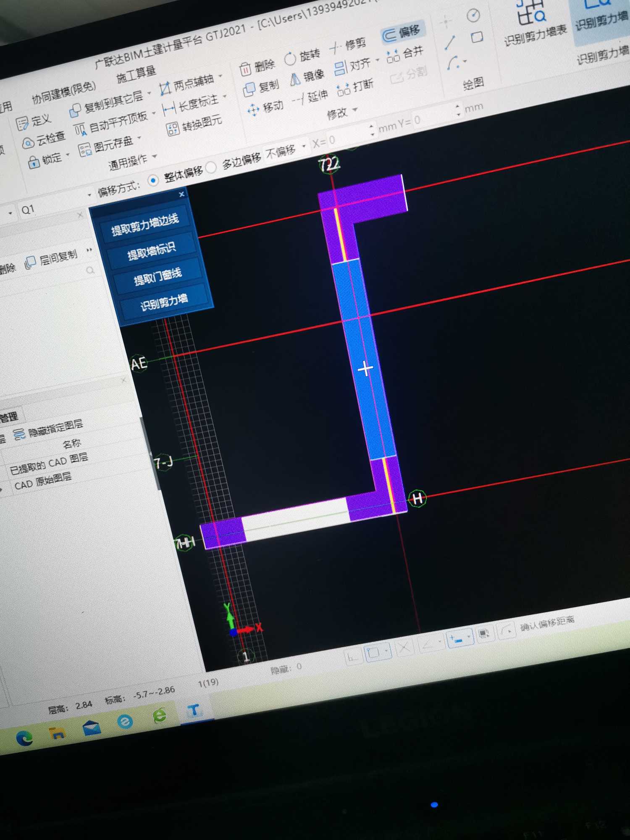Click the search magnifier in component list

pyautogui.click(x=90, y=270)
